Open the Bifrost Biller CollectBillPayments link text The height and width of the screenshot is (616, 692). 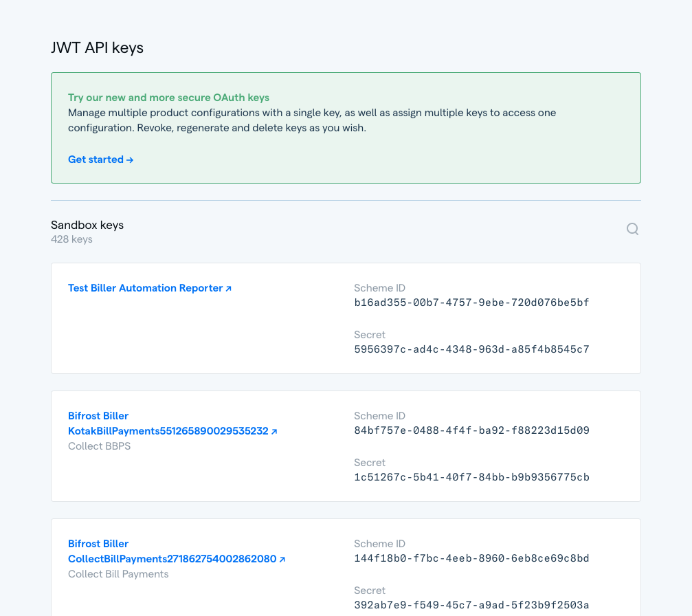[x=172, y=559]
